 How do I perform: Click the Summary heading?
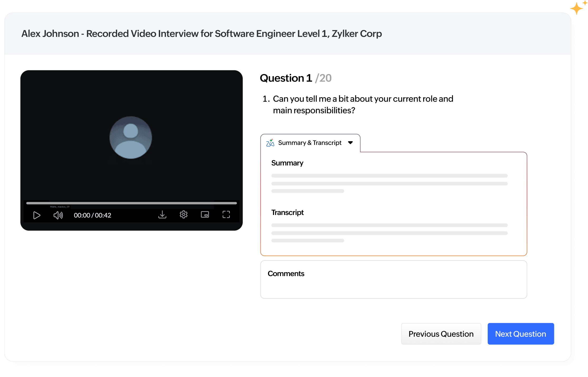[287, 163]
